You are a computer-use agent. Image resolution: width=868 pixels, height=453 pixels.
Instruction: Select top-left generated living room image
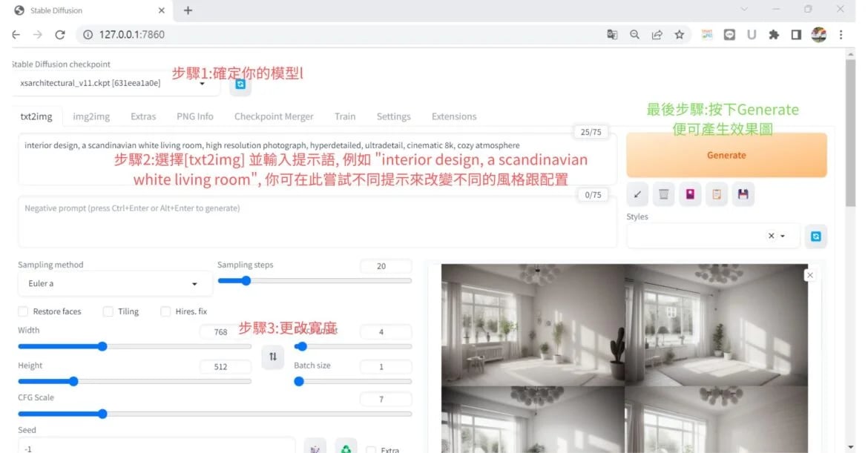point(533,325)
